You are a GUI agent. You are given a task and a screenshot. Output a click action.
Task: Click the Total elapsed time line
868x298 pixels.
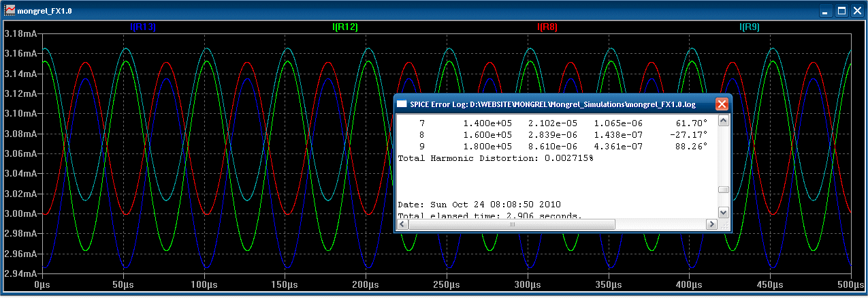(x=489, y=216)
